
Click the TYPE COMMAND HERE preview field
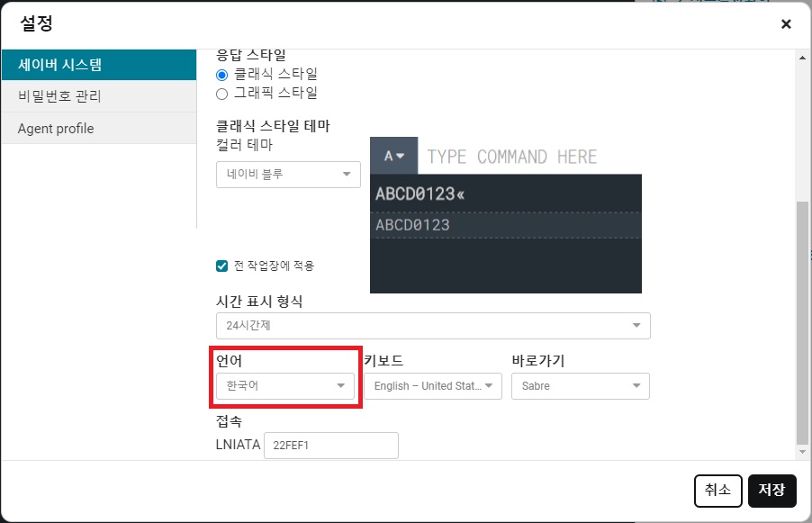529,156
